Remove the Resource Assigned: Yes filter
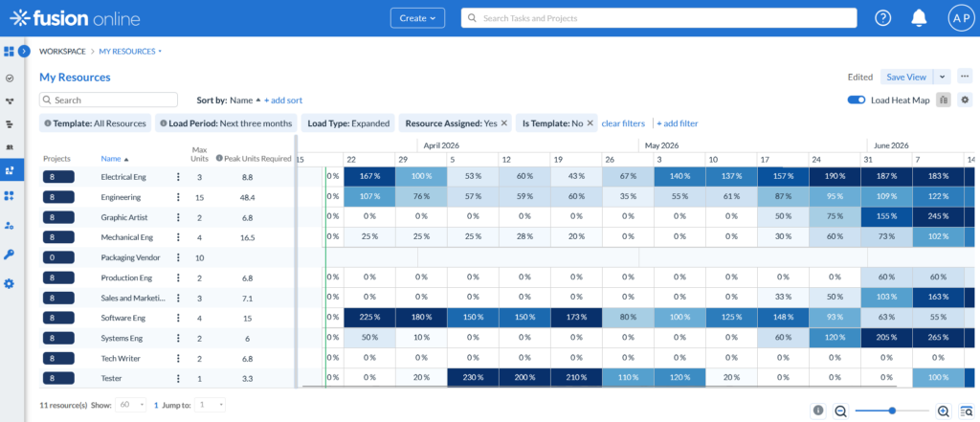The image size is (980, 422). tap(504, 123)
